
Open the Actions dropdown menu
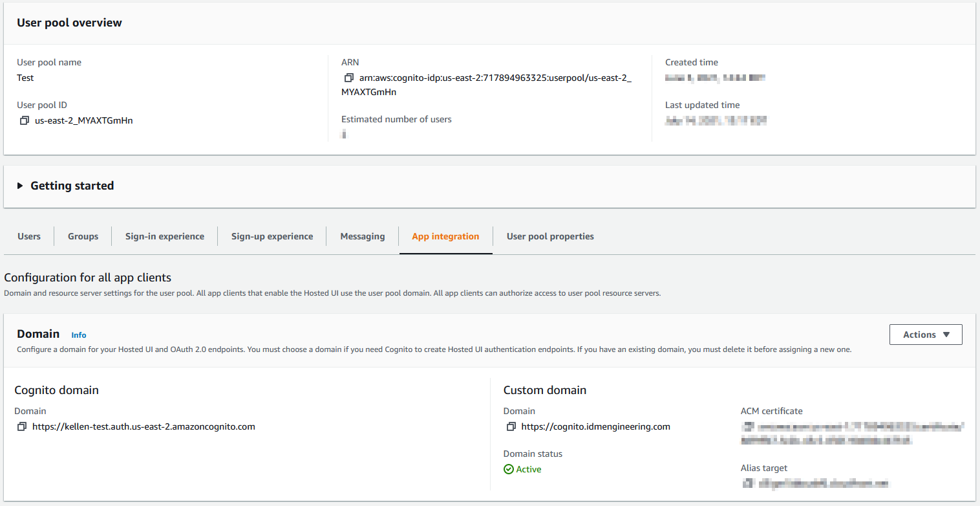pyautogui.click(x=926, y=335)
